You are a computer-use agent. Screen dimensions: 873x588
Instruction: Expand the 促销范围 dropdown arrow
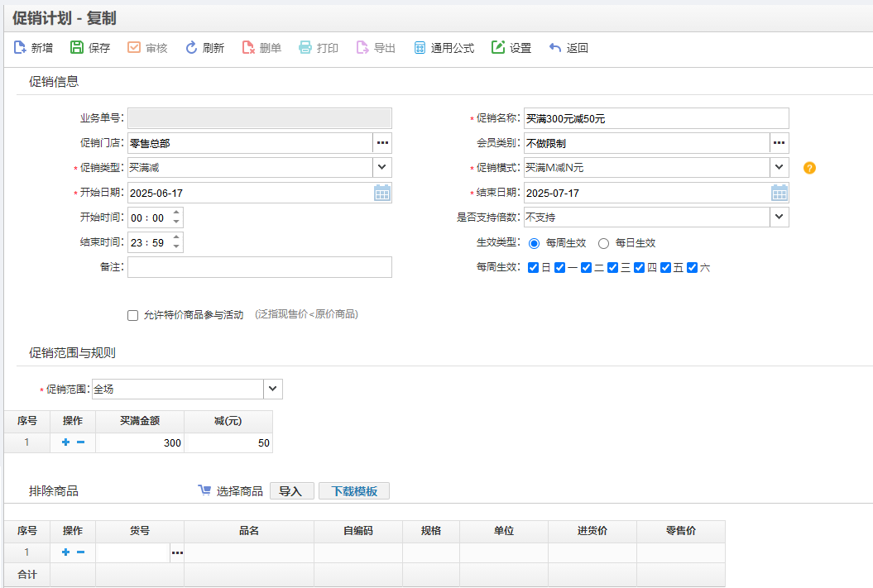(273, 389)
